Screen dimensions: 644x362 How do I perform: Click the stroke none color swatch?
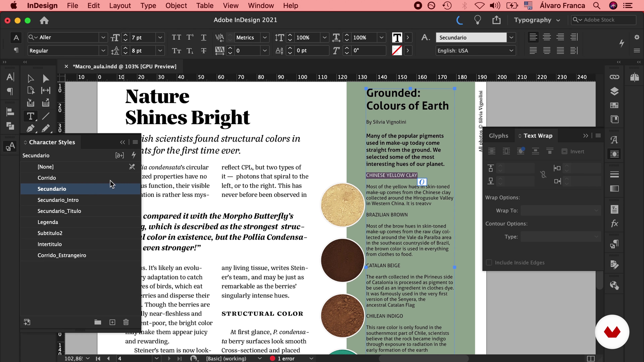click(397, 51)
